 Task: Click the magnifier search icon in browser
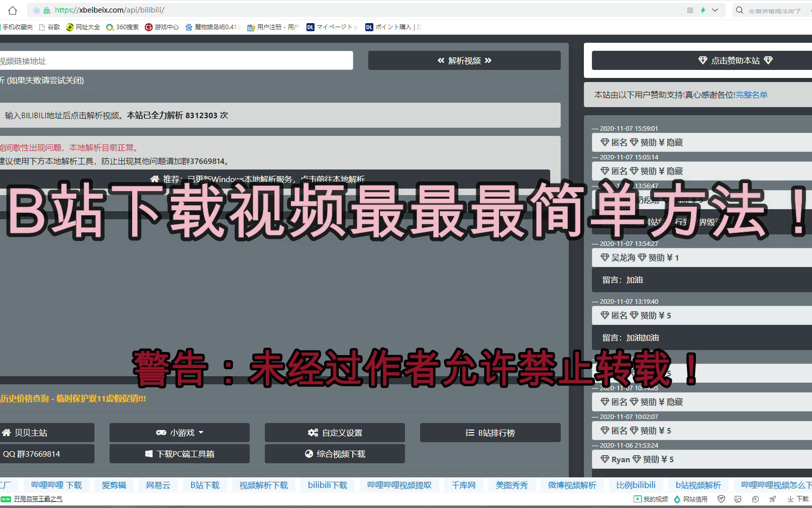pos(740,10)
